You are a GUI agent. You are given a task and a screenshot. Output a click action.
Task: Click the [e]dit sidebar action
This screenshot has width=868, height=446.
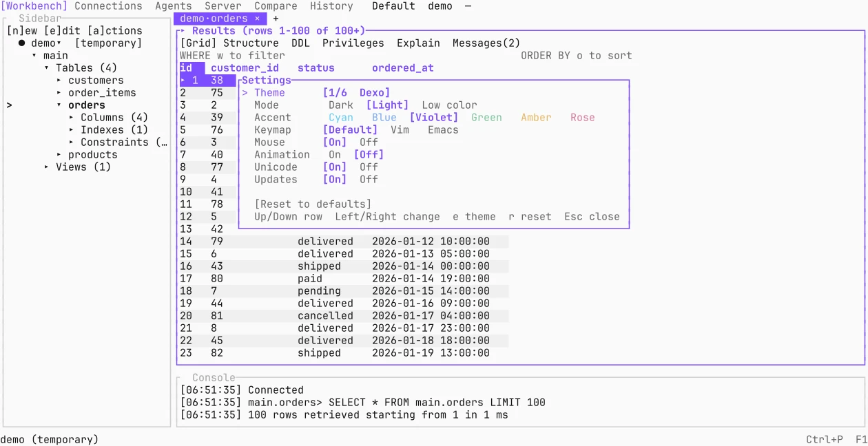pos(62,31)
